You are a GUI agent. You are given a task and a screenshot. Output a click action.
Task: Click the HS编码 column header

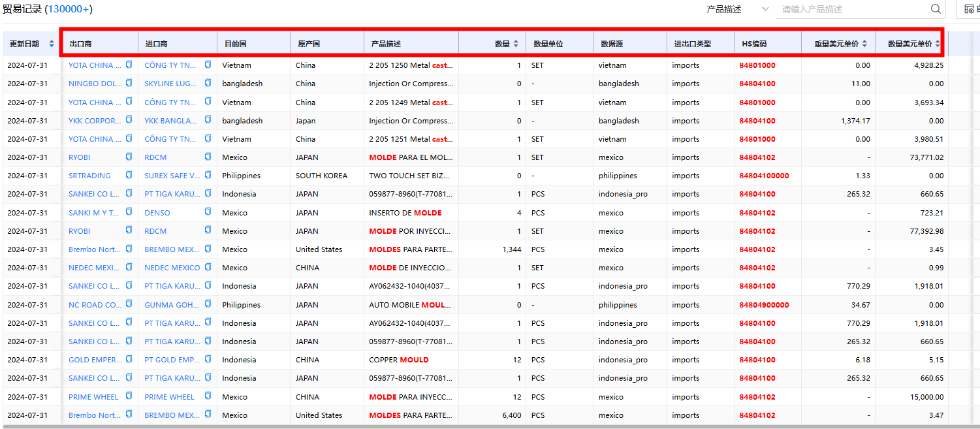point(754,44)
